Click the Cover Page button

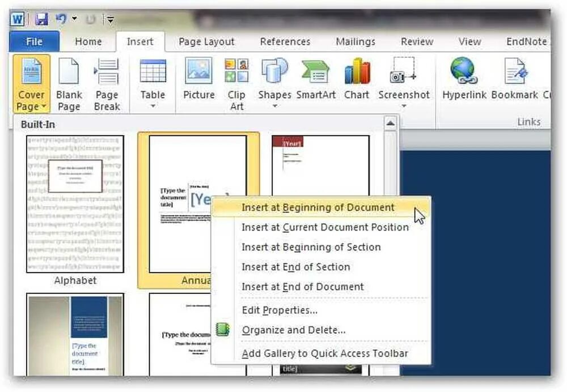click(31, 84)
